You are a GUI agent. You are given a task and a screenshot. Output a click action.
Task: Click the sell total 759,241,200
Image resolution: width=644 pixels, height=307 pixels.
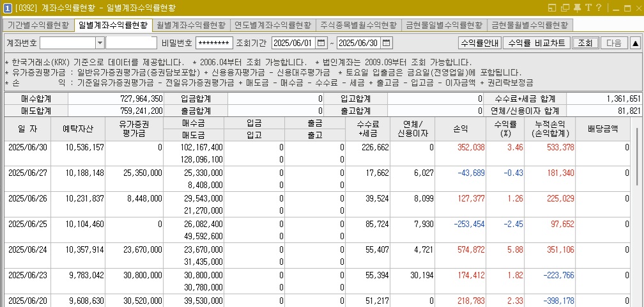click(142, 111)
